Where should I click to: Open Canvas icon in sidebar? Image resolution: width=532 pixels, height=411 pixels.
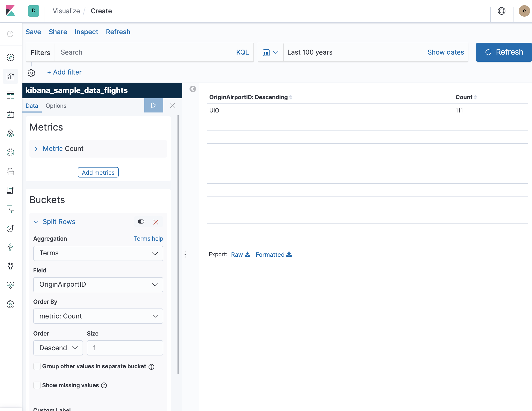click(x=10, y=114)
